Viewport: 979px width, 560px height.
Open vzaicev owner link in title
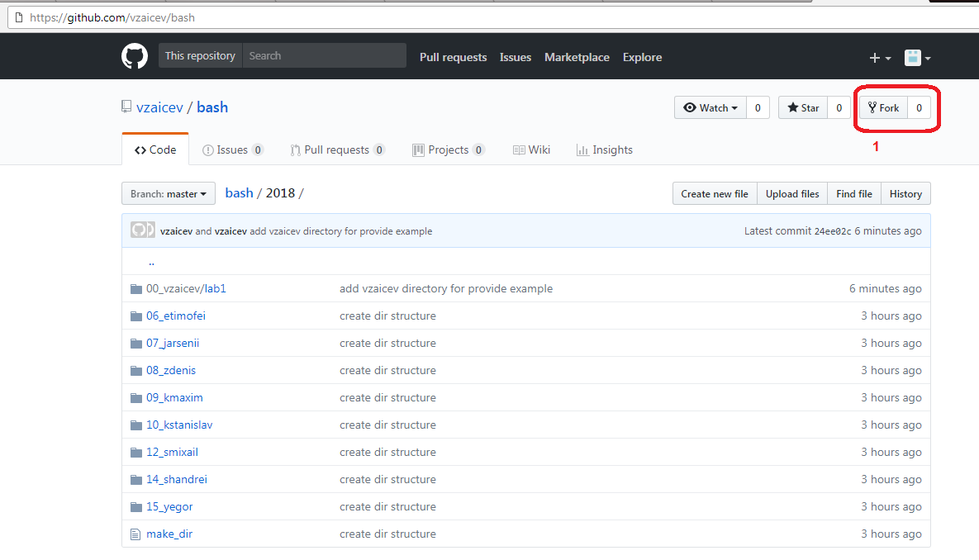point(159,107)
